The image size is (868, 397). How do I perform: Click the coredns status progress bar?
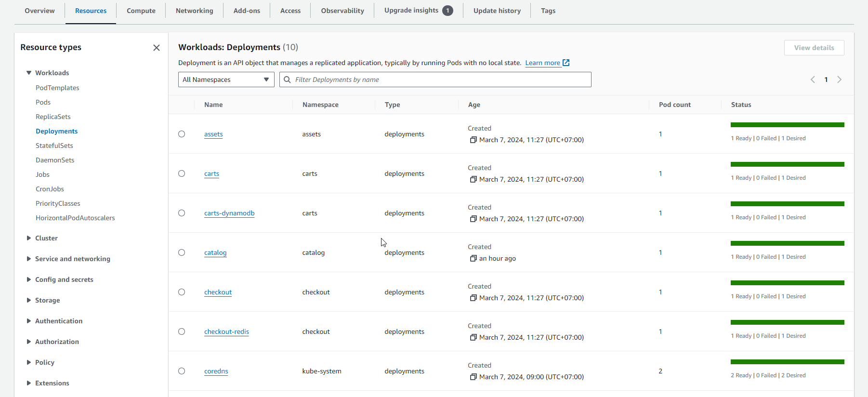point(788,362)
